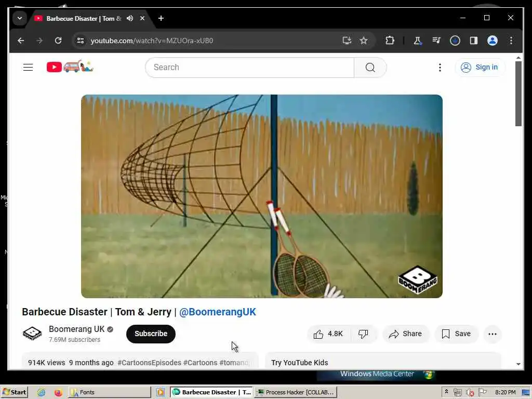Image resolution: width=532 pixels, height=399 pixels.
Task: Open Chrome Labs flask icon
Action: (417, 41)
